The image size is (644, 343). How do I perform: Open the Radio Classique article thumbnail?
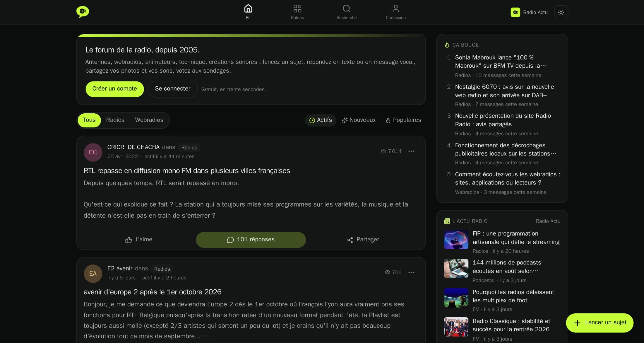[456, 327]
